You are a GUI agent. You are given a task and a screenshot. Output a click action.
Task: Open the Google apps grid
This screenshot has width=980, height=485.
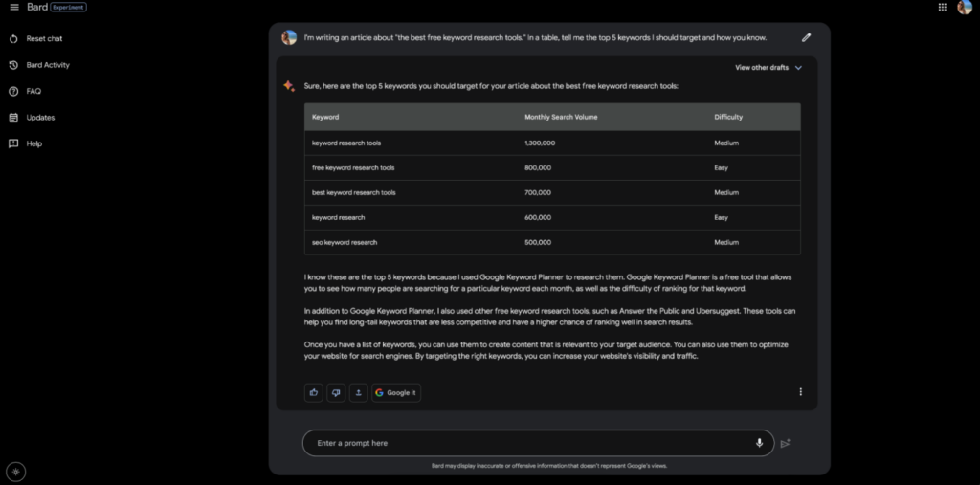[943, 8]
